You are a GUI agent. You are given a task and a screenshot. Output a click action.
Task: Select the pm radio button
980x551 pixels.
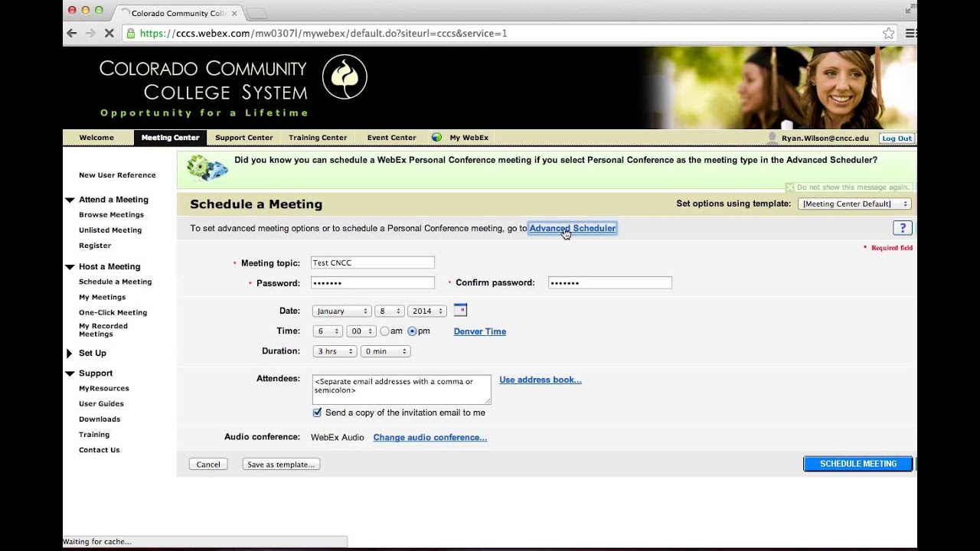412,331
